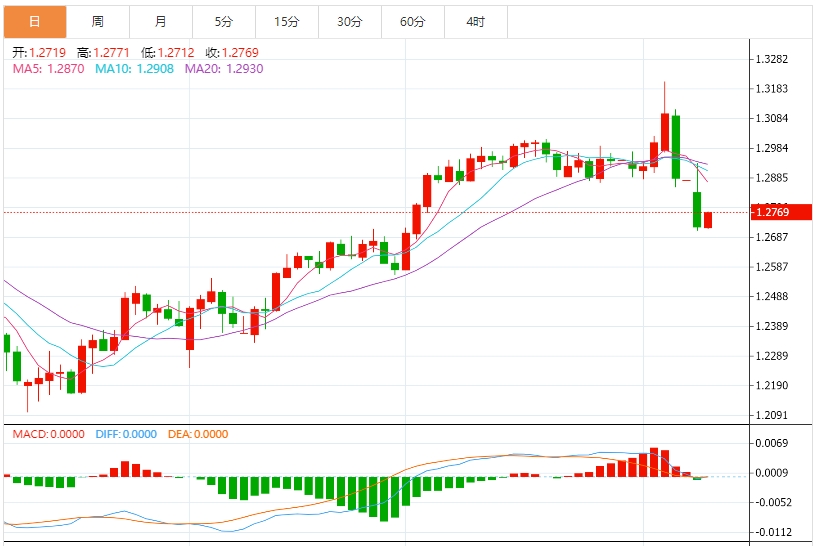Screen dimensions: 823x546
Task: Click the 1.2687 price axis label
Action: pyautogui.click(x=772, y=237)
